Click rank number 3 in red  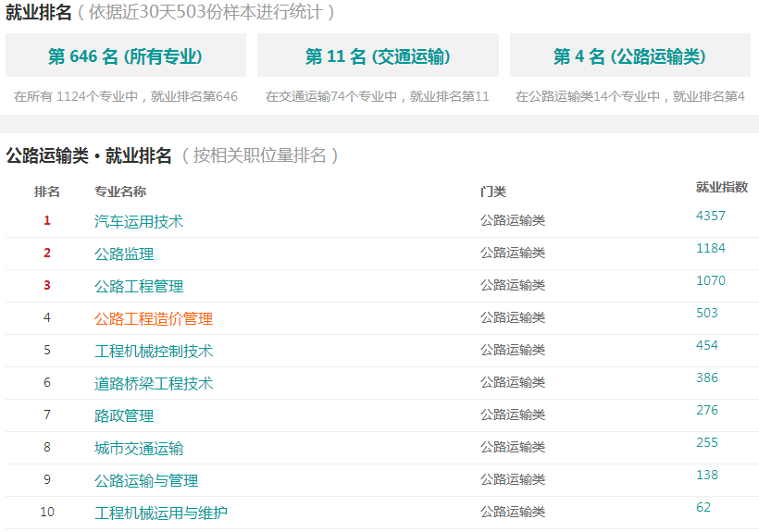(x=47, y=285)
